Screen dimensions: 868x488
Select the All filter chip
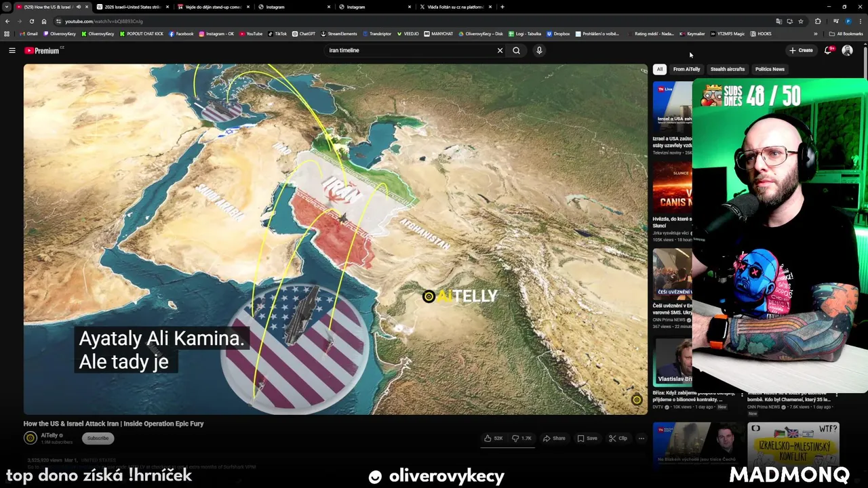tap(659, 69)
